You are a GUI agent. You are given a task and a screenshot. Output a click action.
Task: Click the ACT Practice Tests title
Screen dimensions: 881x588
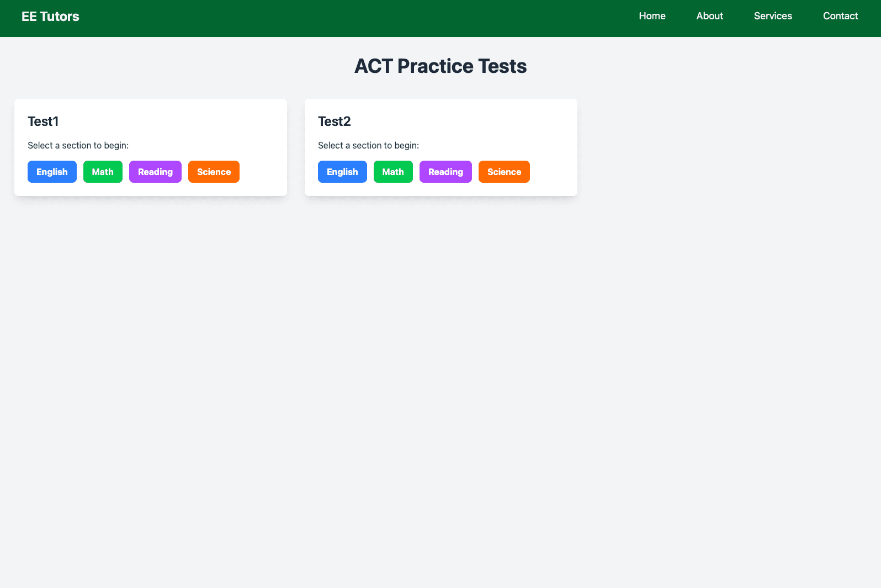tap(440, 66)
